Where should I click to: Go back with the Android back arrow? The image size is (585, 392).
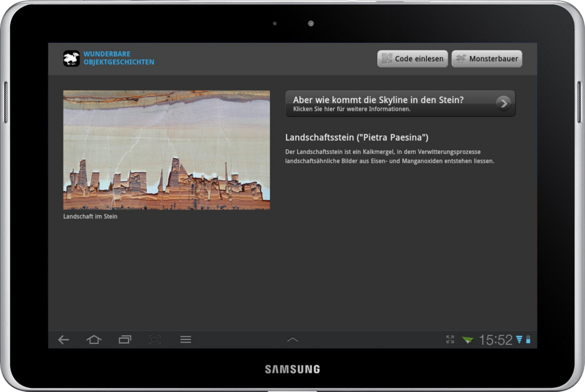(63, 339)
